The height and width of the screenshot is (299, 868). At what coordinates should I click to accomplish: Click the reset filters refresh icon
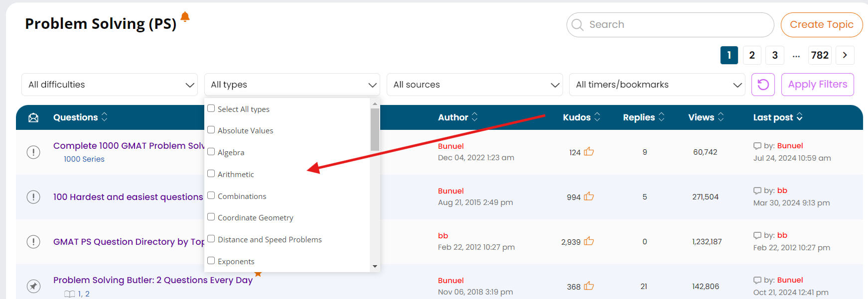tap(763, 85)
